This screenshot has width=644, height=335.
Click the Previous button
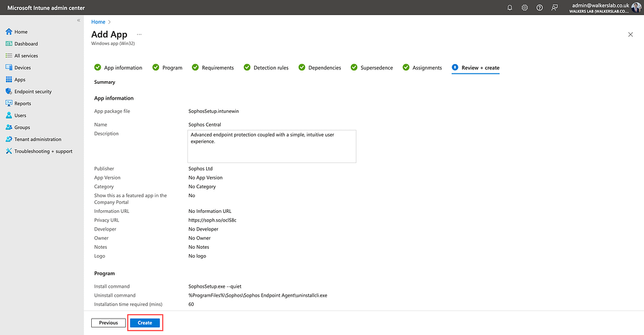click(x=108, y=322)
